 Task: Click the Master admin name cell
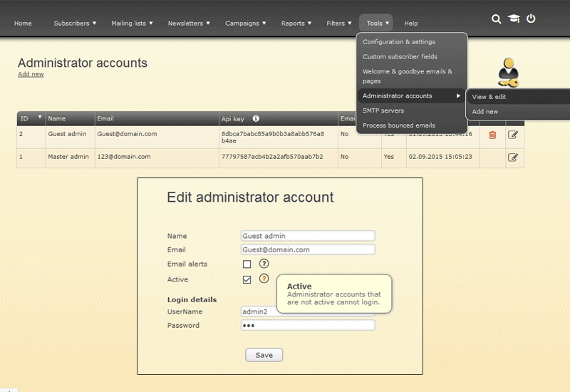point(68,157)
